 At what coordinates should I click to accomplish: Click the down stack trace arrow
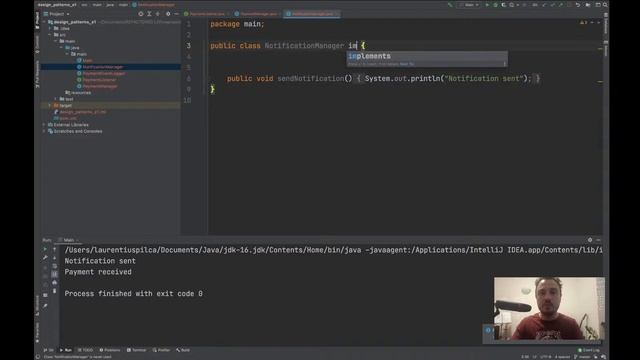[54, 258]
